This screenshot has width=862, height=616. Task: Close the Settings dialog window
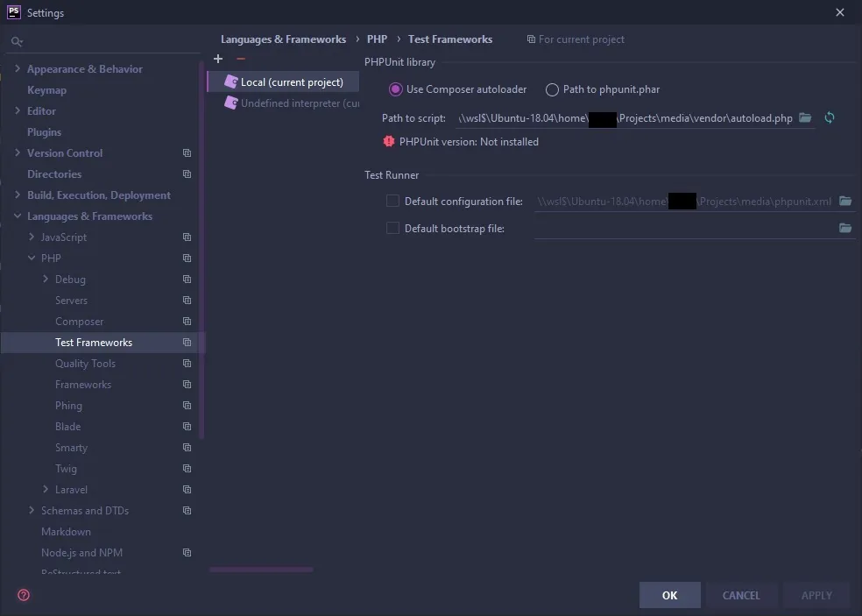pos(840,12)
